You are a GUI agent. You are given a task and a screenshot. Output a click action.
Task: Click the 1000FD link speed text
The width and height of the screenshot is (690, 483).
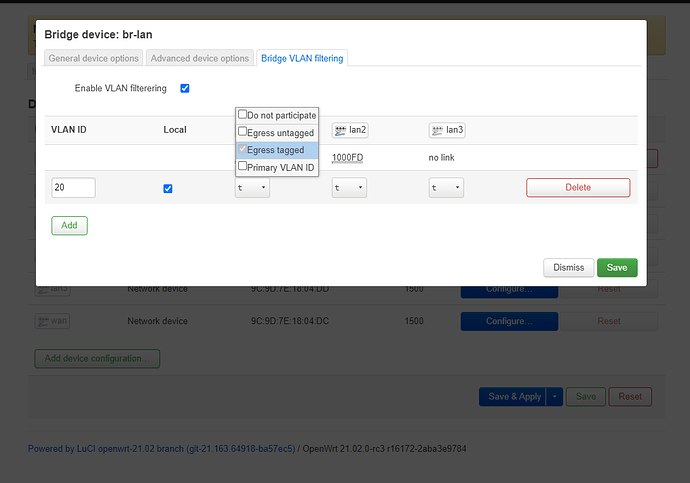click(x=347, y=157)
